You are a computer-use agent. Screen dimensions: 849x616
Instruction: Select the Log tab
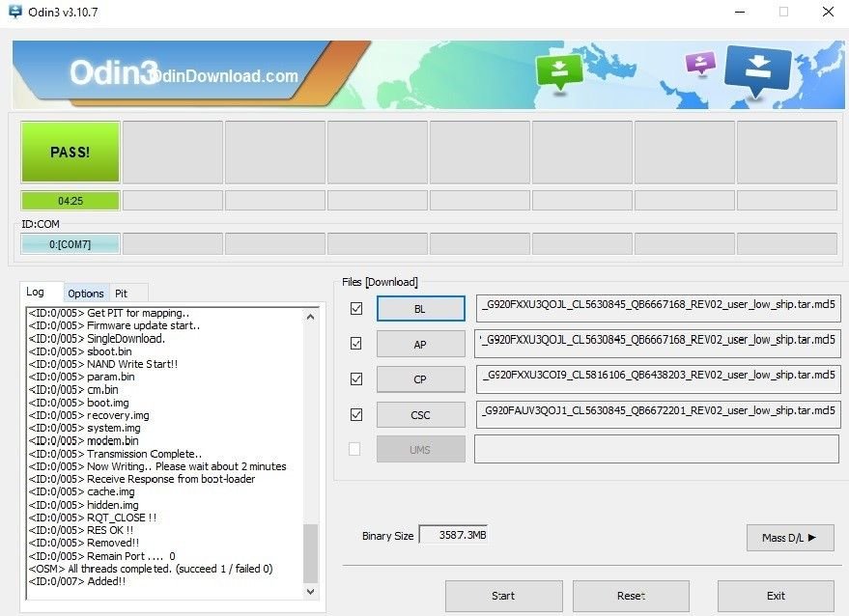tap(36, 292)
